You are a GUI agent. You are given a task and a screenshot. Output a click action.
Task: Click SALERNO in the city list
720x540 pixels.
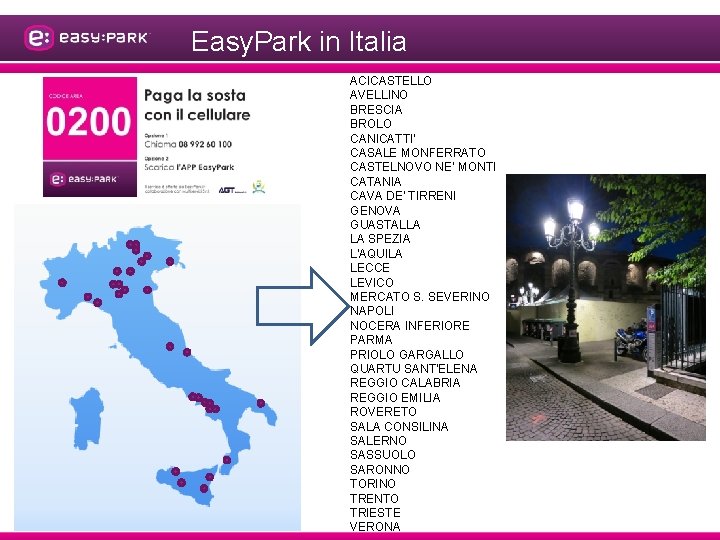378,441
